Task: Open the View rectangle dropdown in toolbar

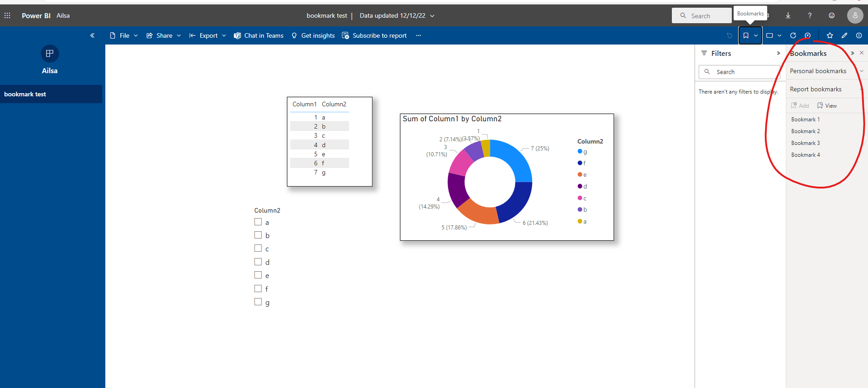Action: tap(774, 35)
